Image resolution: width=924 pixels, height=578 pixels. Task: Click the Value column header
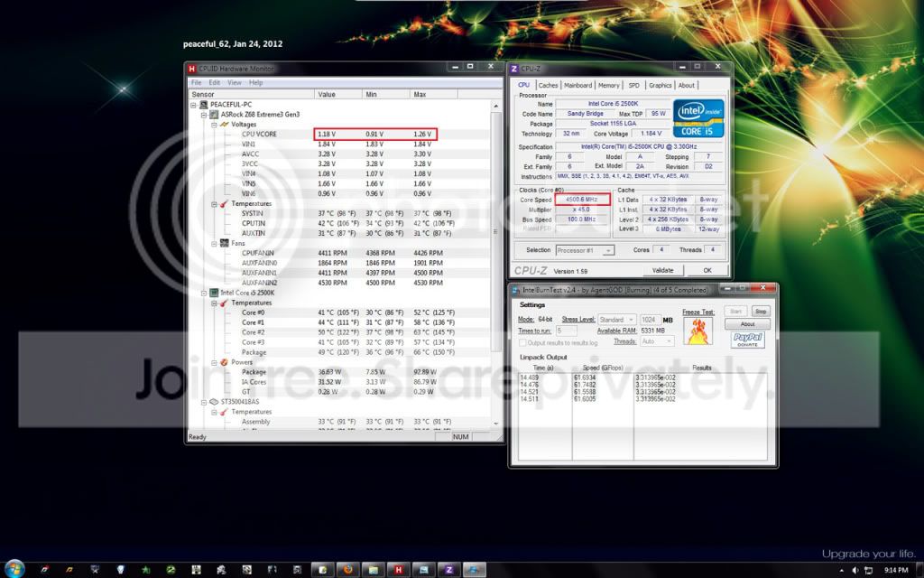point(339,94)
